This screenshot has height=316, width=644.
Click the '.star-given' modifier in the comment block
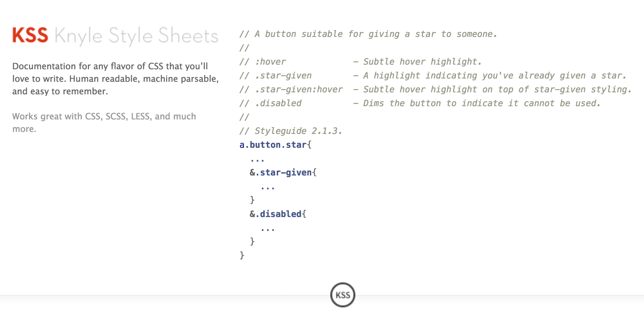click(x=283, y=76)
